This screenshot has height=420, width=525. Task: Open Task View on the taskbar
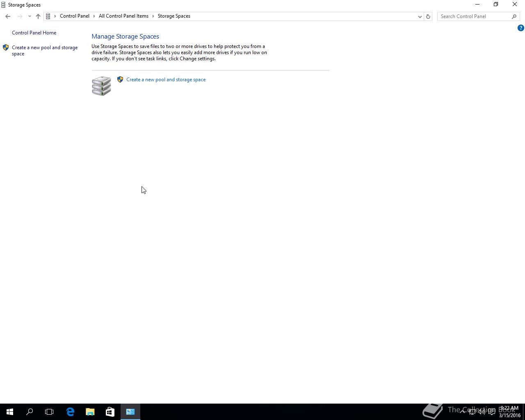(x=49, y=412)
